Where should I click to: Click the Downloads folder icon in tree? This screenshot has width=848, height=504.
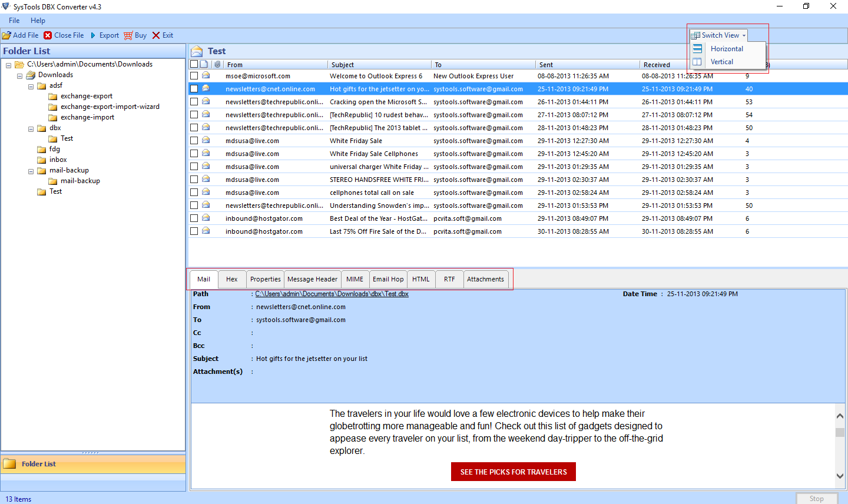(x=31, y=75)
